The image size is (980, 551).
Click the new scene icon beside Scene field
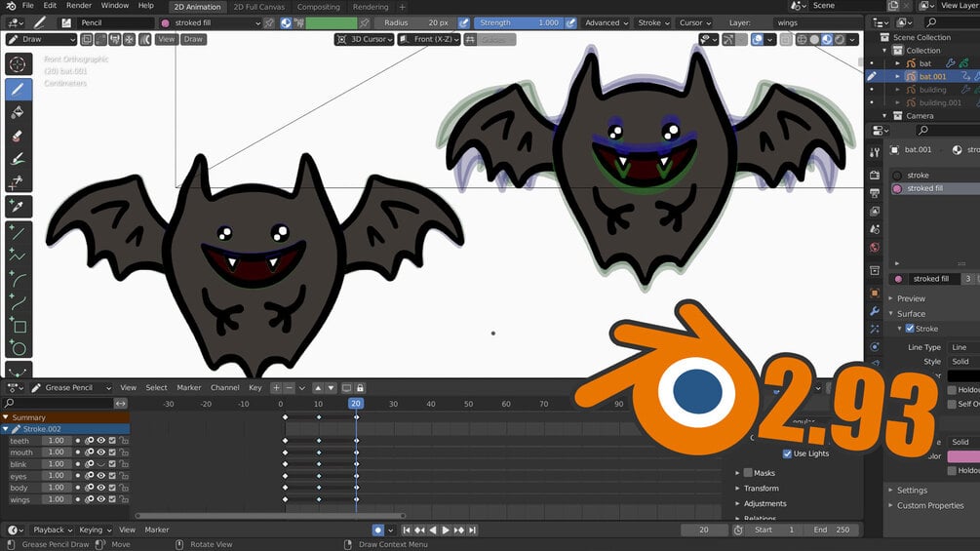[x=894, y=6]
